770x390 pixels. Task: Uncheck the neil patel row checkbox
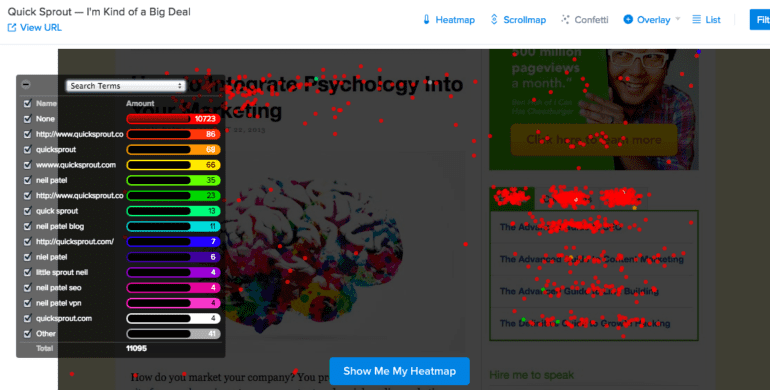28,180
